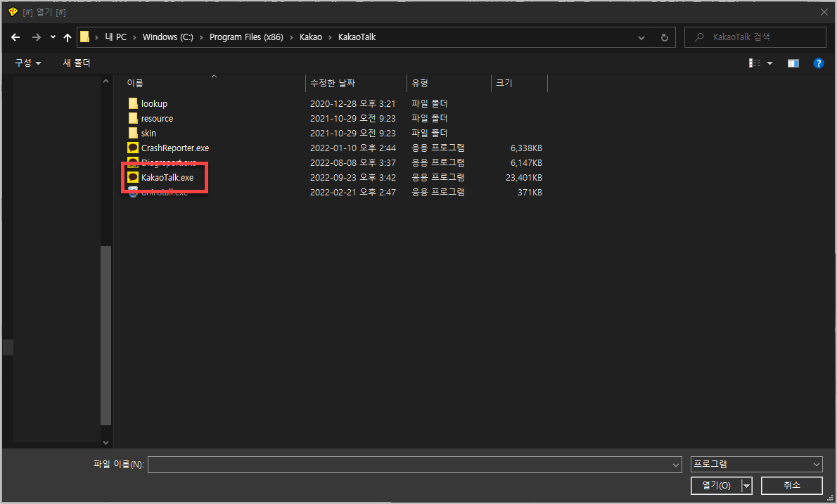Click the skin folder name

coord(148,134)
